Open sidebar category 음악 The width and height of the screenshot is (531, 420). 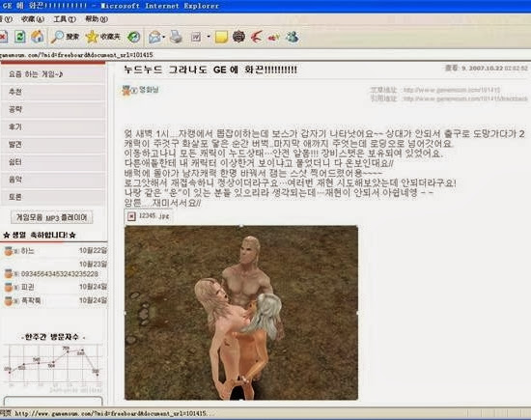[53, 180]
